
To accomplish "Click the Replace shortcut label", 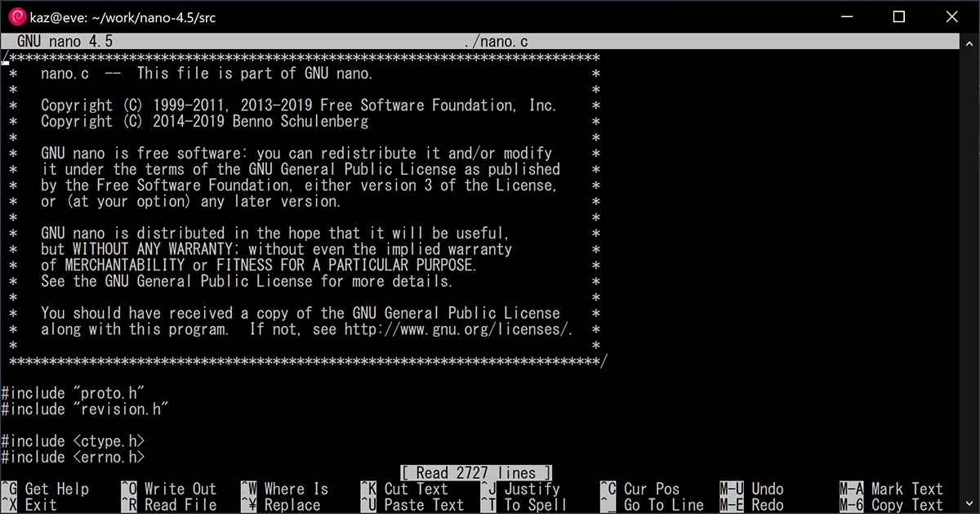I will [292, 505].
